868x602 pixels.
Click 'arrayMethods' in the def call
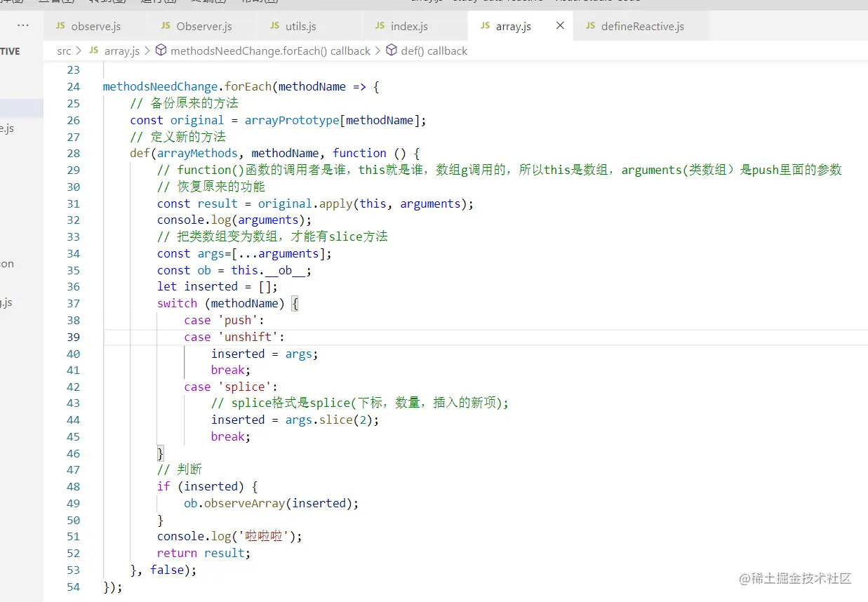click(197, 153)
